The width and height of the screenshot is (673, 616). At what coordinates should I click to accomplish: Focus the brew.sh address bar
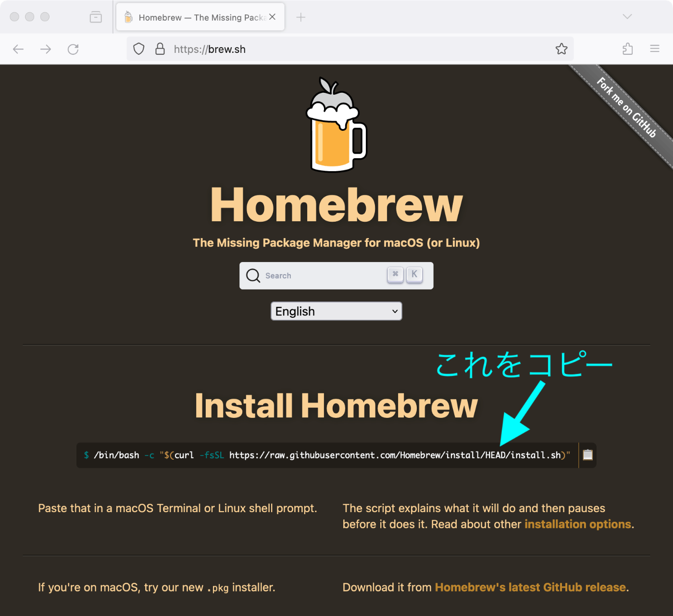coord(350,49)
